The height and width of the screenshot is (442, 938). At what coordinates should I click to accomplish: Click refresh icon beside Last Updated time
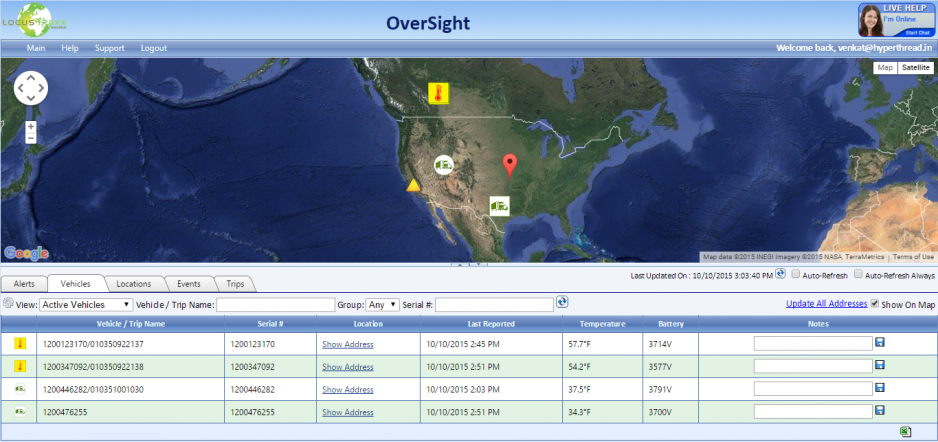[780, 273]
